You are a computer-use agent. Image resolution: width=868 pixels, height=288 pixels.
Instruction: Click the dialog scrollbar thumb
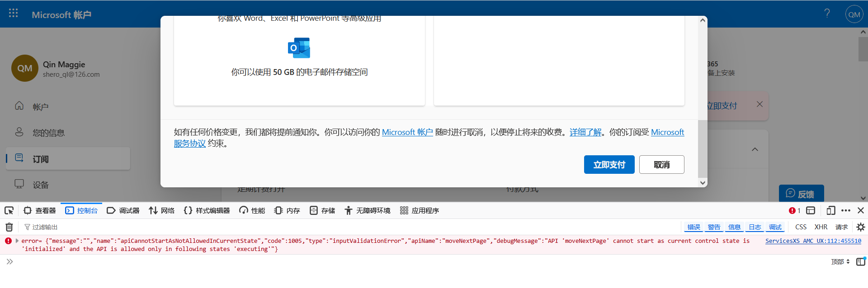703,149
